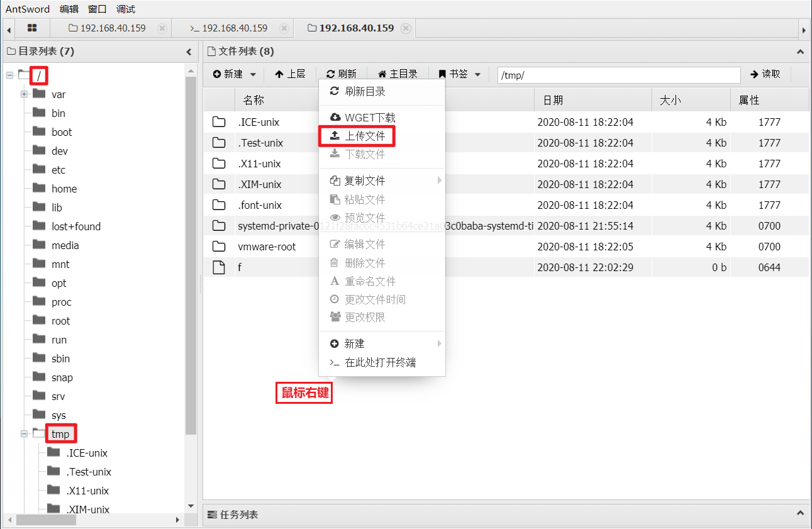Sort by the 属性 column header

click(x=769, y=100)
